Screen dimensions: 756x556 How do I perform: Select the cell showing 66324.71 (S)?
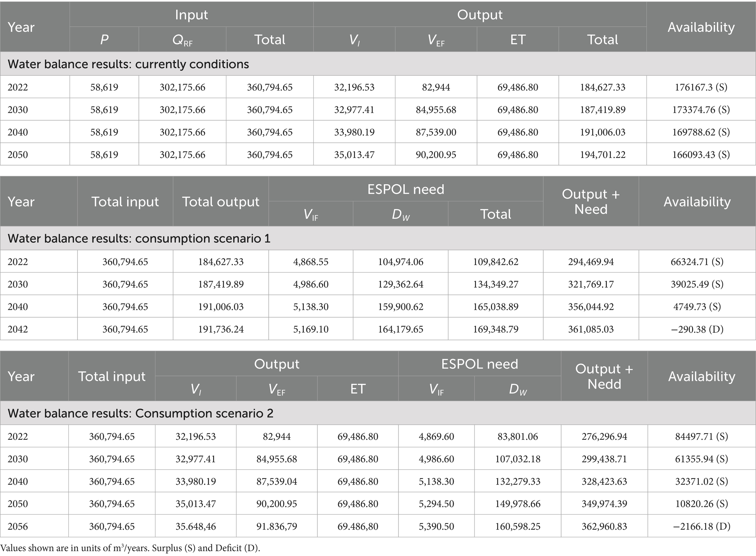697,262
